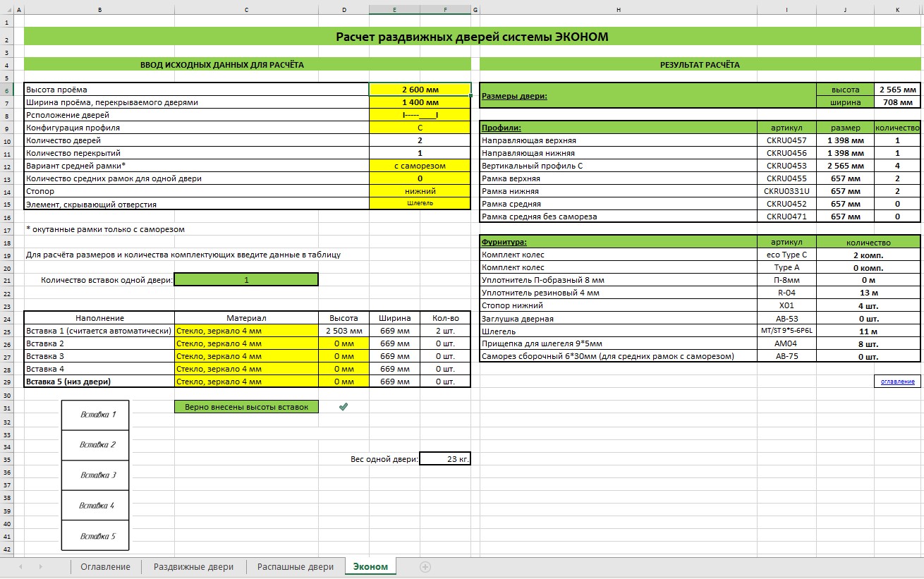
Task: Open the Оглавление sheet tab
Action: tap(105, 567)
